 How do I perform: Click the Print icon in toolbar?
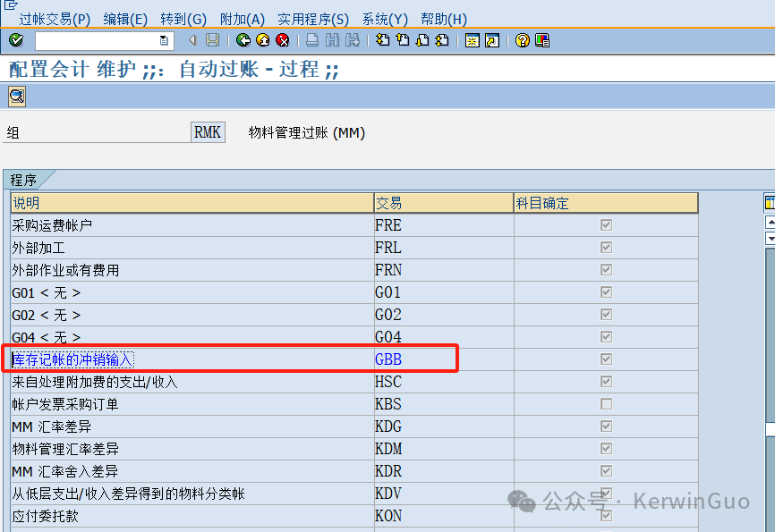[x=311, y=40]
